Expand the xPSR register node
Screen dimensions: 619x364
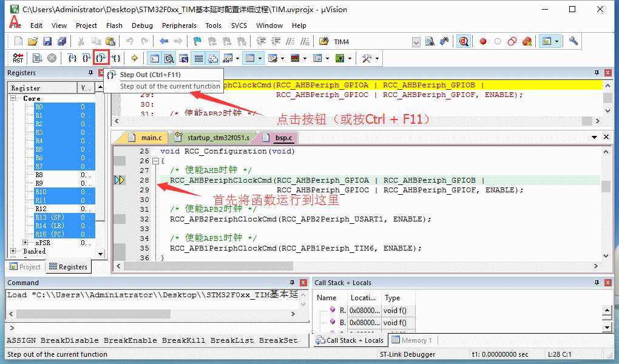[25, 243]
